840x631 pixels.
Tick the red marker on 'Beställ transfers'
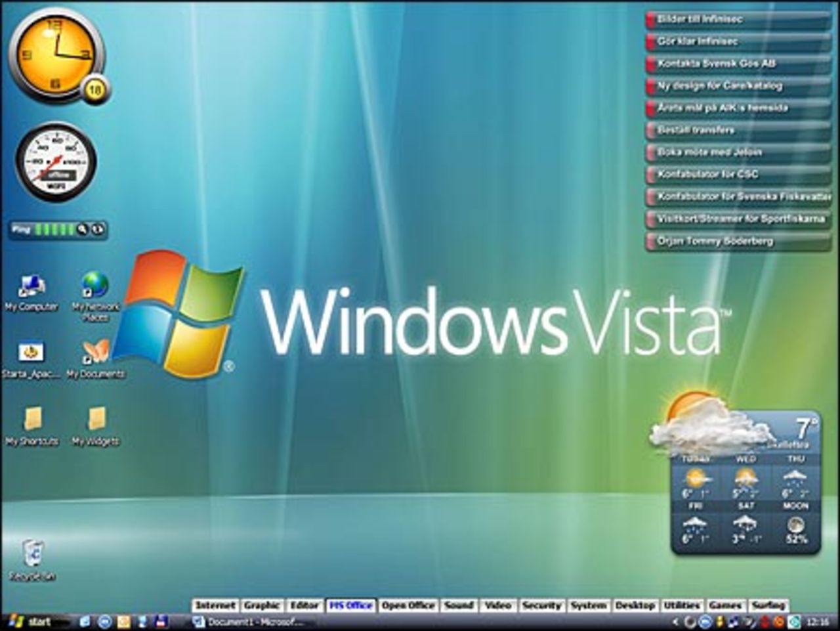click(x=650, y=131)
